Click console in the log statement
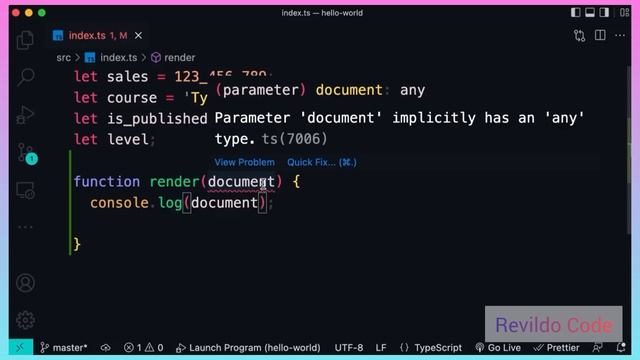640x360 pixels. click(x=119, y=202)
